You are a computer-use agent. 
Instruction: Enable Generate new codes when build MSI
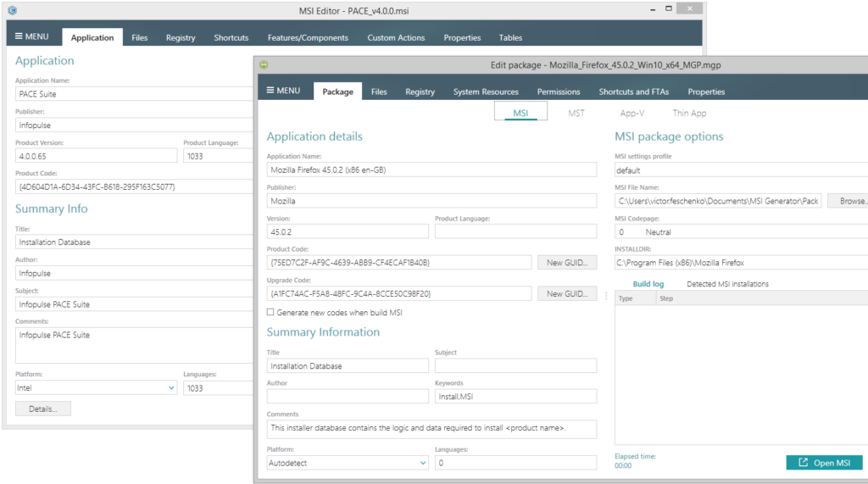270,312
